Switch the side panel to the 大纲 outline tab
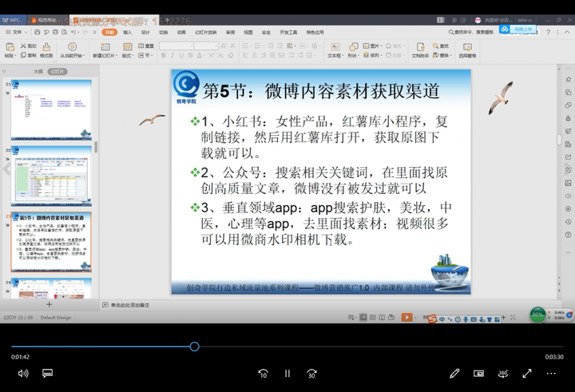 pyautogui.click(x=38, y=72)
